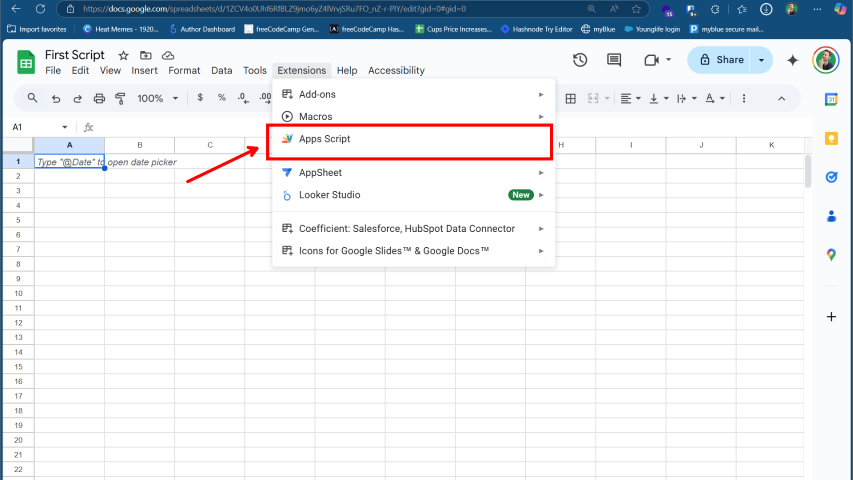Open the zoom level 100% dropdown

pyautogui.click(x=158, y=99)
